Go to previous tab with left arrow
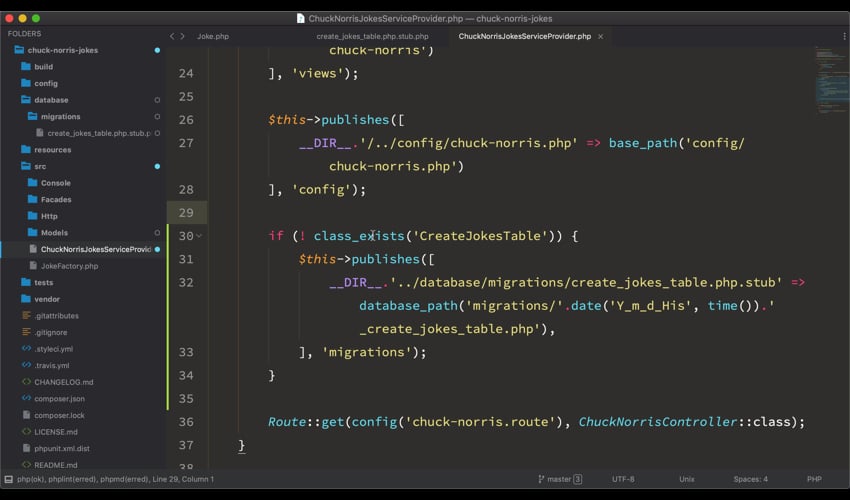The image size is (850, 500). pos(172,36)
